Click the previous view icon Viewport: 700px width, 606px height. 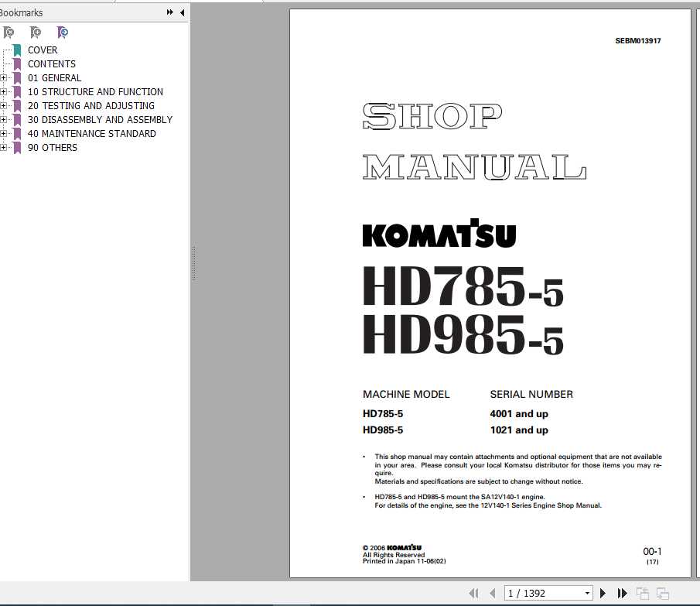(643, 593)
